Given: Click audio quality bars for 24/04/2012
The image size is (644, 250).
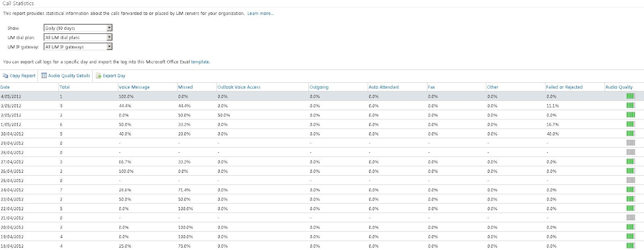Looking at the screenshot, I should click(x=630, y=190).
